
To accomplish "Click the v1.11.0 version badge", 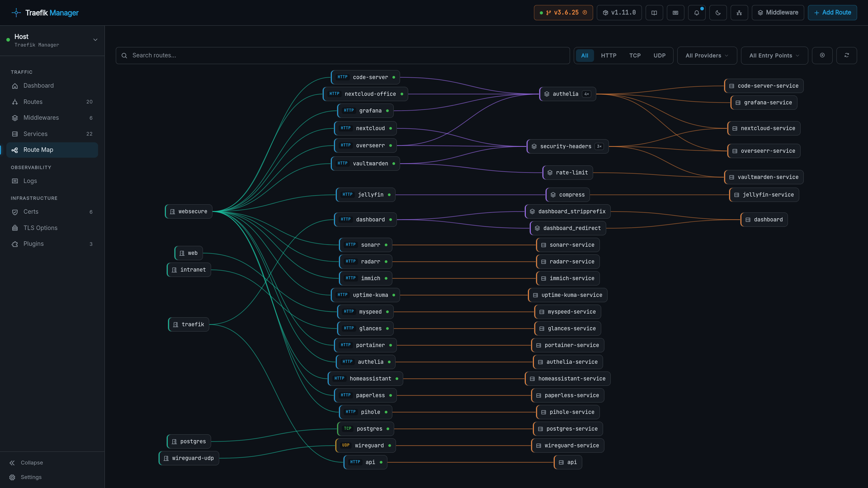I will coord(619,13).
